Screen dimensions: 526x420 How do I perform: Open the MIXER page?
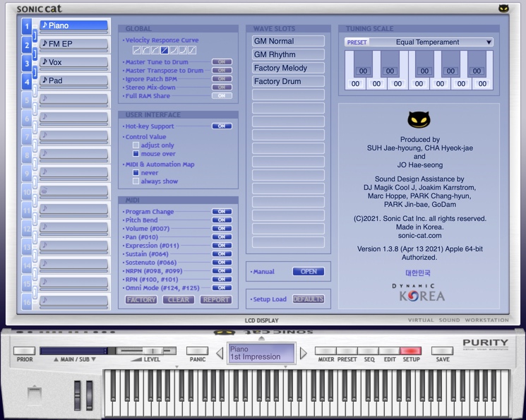point(325,351)
